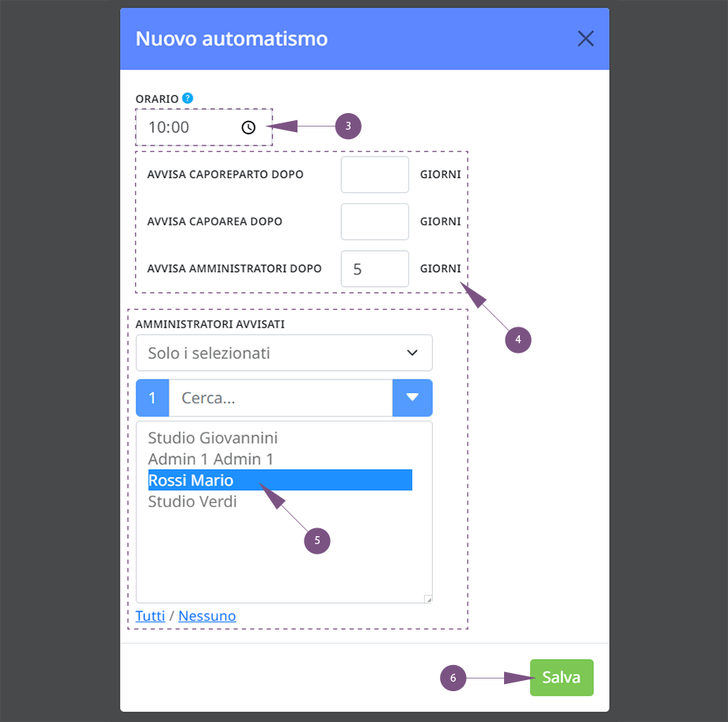Click the Tutti link

pyautogui.click(x=150, y=616)
